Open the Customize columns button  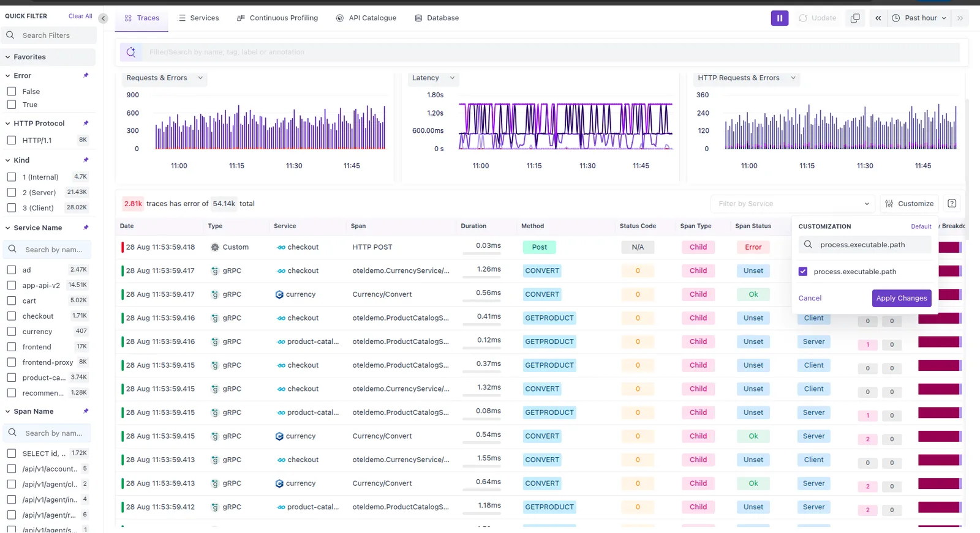(x=910, y=204)
